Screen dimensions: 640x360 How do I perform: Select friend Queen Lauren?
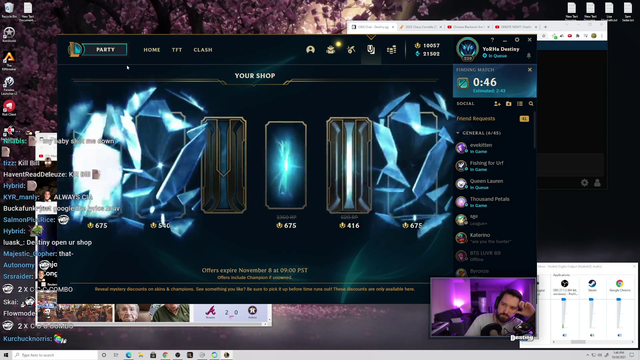pos(494,184)
